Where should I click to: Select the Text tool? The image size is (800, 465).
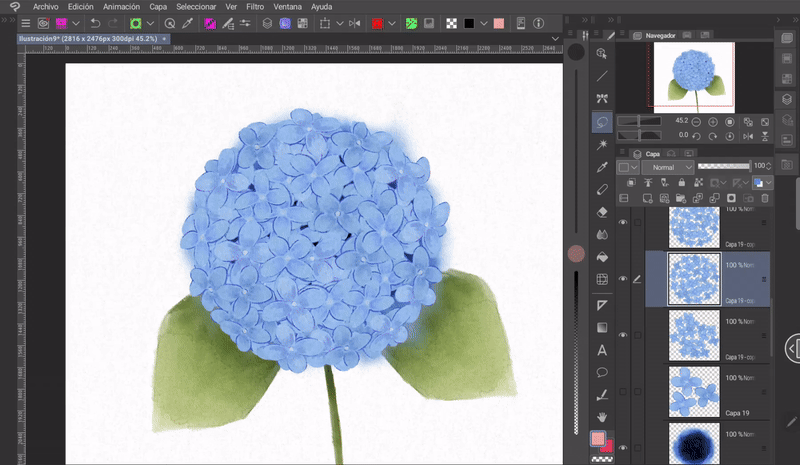602,350
